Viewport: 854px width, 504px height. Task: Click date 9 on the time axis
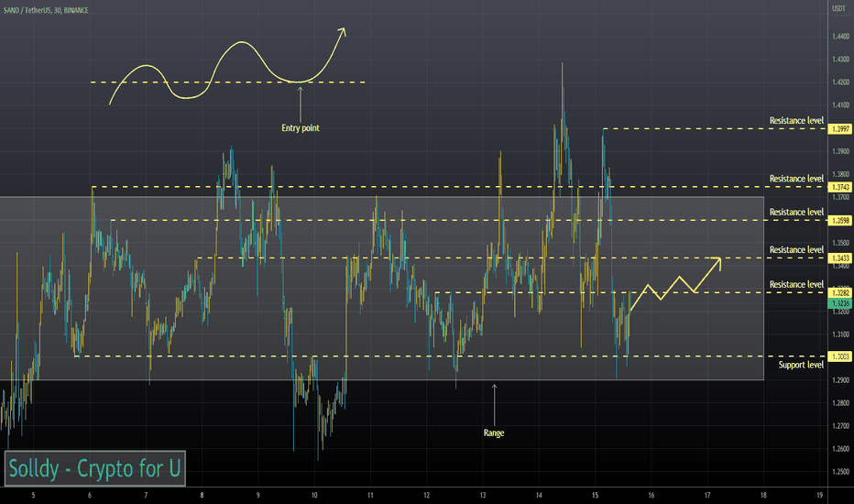(258, 495)
